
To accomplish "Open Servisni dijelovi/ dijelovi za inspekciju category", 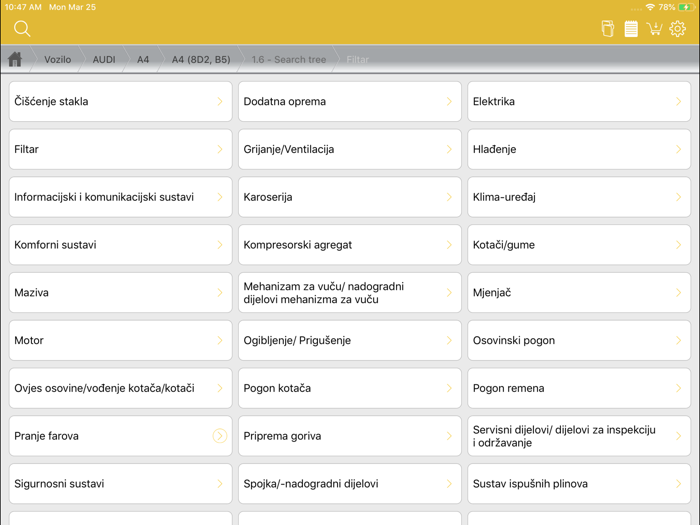I will click(x=579, y=436).
